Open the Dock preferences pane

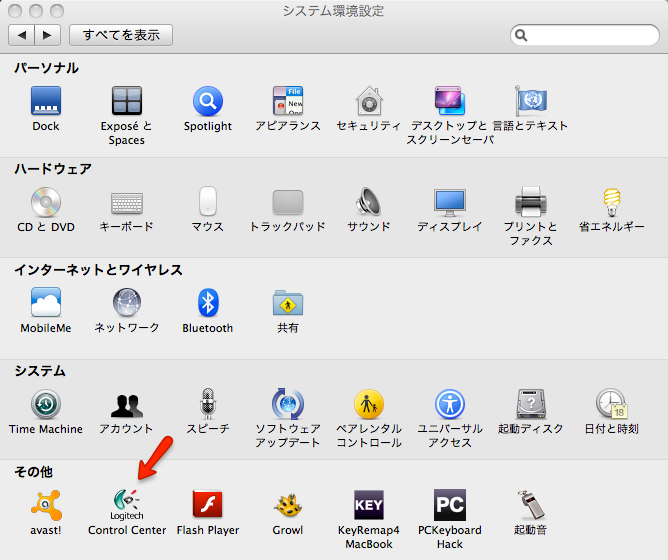click(46, 101)
